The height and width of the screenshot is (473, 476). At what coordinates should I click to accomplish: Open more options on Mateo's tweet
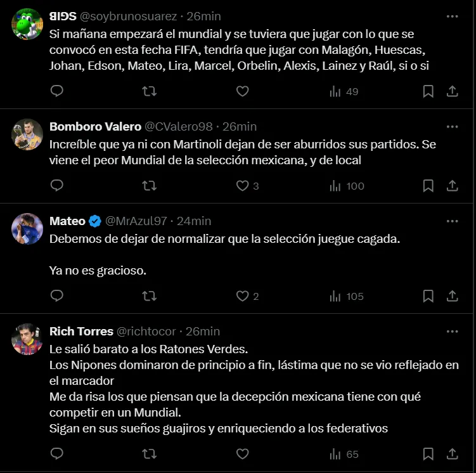click(x=452, y=221)
